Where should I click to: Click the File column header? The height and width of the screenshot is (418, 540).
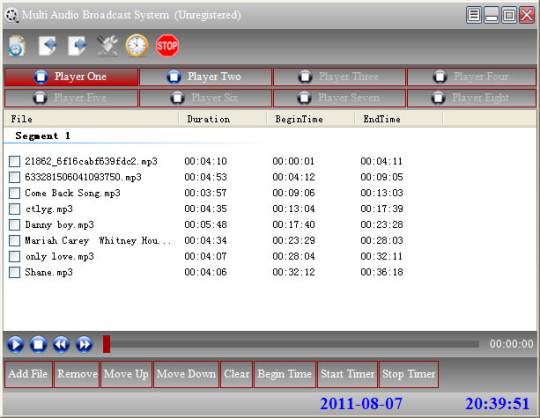[91, 119]
